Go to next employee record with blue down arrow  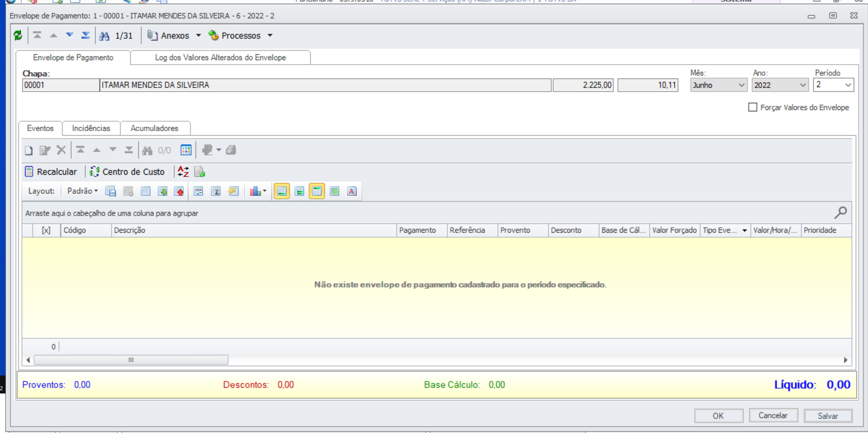click(70, 35)
